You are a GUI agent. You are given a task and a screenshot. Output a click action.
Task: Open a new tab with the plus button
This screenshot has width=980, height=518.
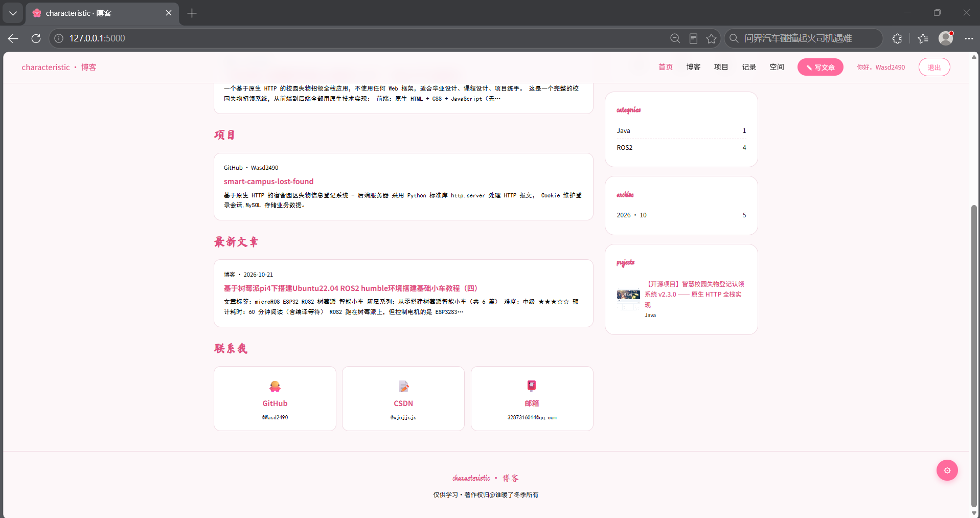[x=192, y=13]
